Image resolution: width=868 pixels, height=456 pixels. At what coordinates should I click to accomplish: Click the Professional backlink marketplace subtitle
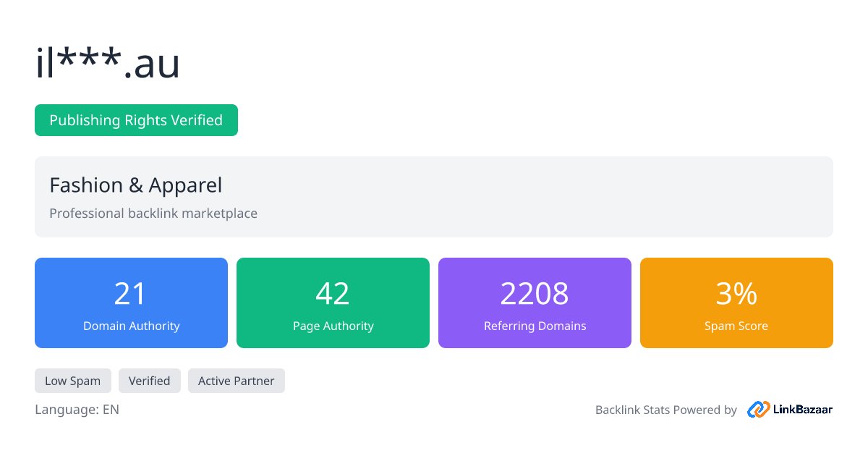tap(153, 214)
